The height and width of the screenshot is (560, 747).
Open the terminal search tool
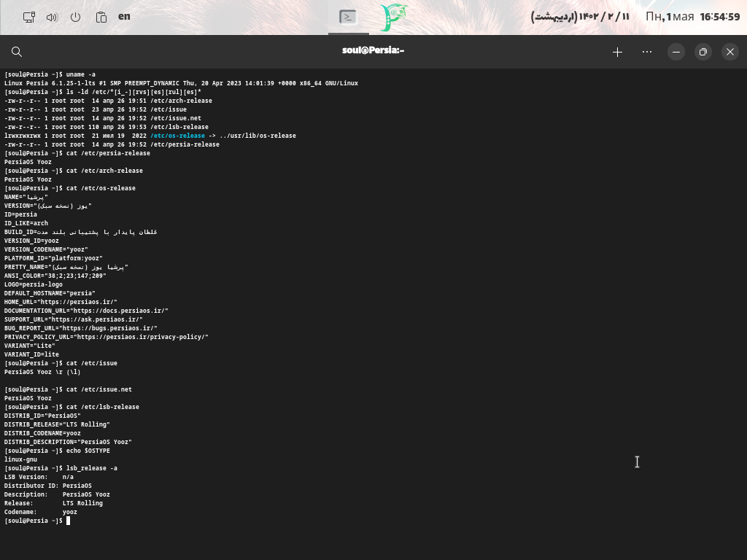17,52
